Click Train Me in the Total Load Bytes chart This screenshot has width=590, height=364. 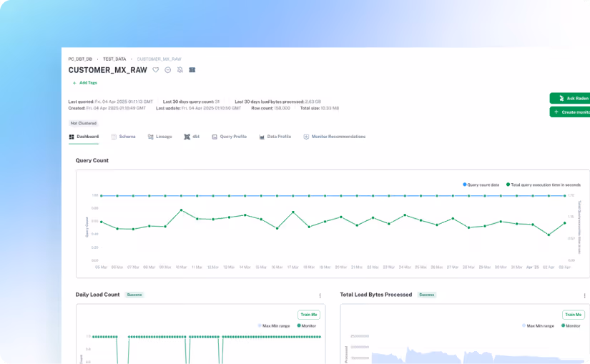coord(574,315)
